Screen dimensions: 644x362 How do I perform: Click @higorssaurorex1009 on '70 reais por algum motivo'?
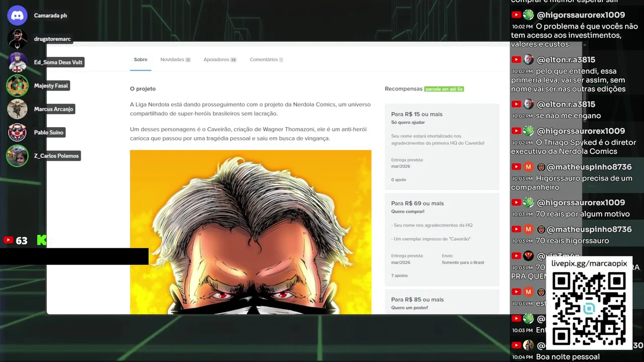(581, 202)
